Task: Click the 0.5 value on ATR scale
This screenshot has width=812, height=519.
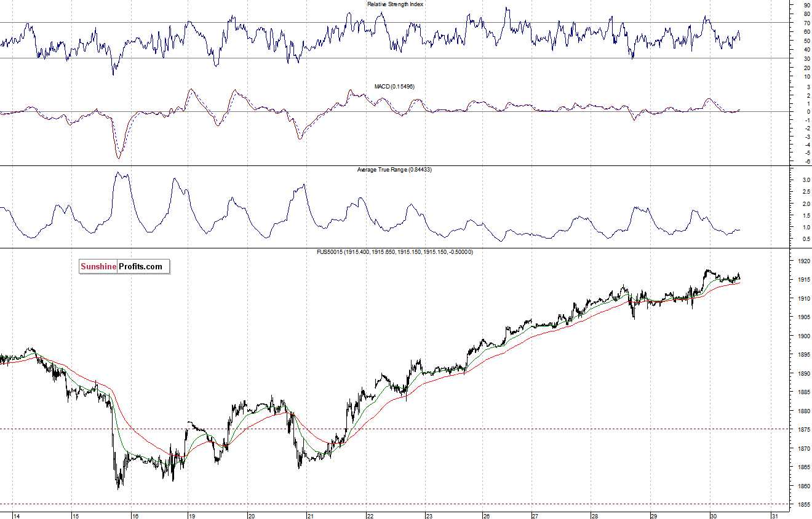Action: (805, 239)
